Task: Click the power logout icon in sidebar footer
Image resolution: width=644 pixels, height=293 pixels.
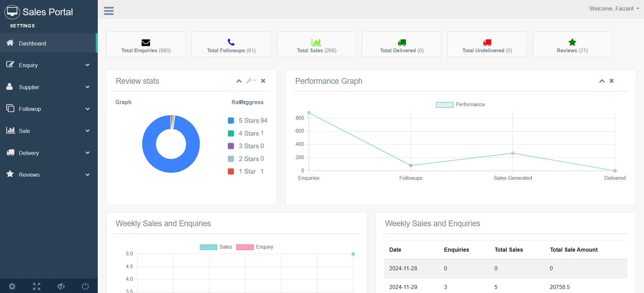Action: pos(85,287)
